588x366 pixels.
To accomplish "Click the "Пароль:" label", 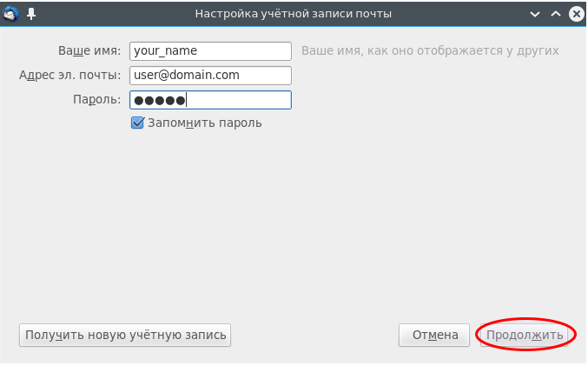I will click(x=96, y=100).
